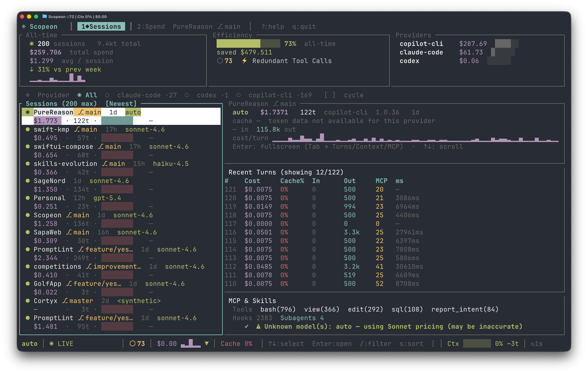The image size is (588, 374).
Task: Click the Enter:open hint in status bar
Action: (x=332, y=344)
